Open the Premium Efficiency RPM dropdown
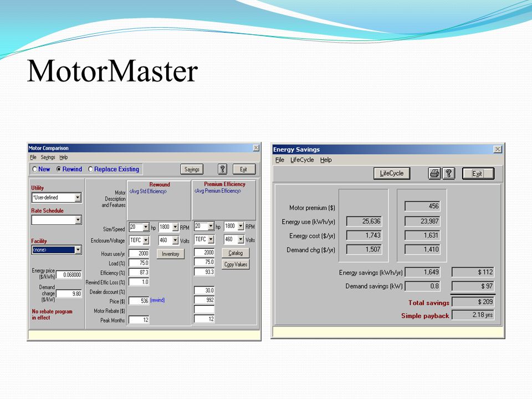 click(x=241, y=226)
